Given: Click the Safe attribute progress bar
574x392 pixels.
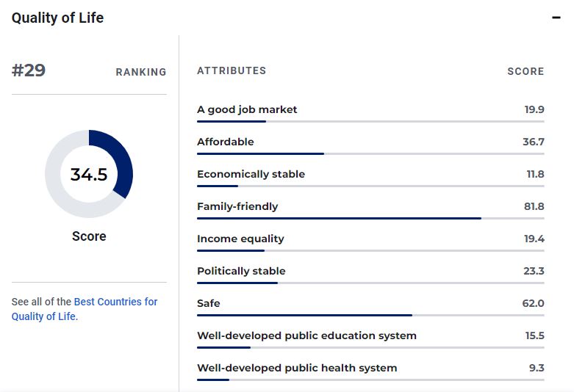Looking at the screenshot, I should click(x=370, y=315).
